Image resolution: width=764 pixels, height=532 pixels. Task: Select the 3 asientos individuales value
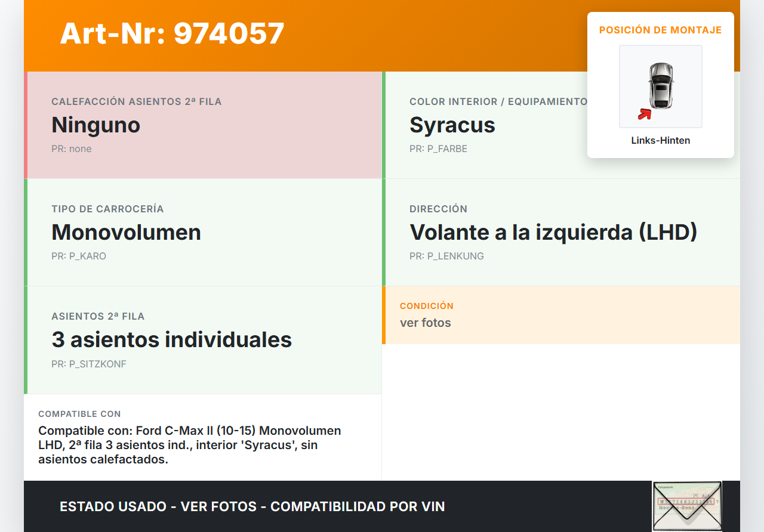coord(171,339)
